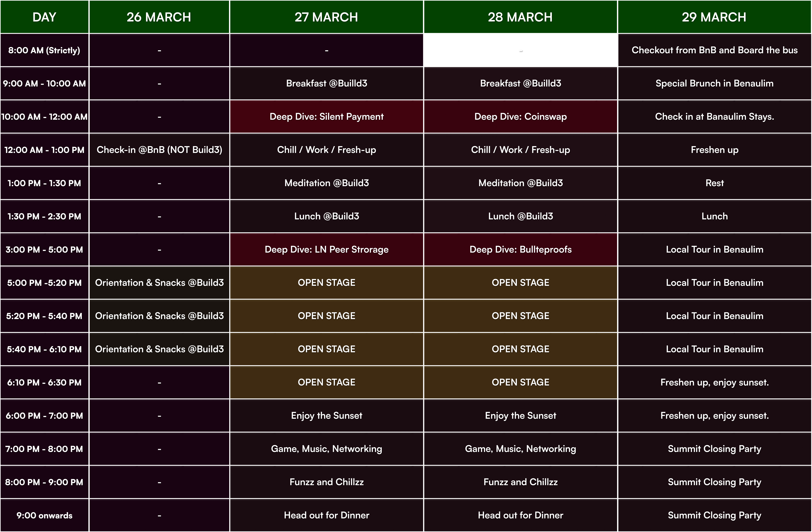Click the Special Brunch in Benaulim cell
Screen dimensions: 812x532
(714, 83)
